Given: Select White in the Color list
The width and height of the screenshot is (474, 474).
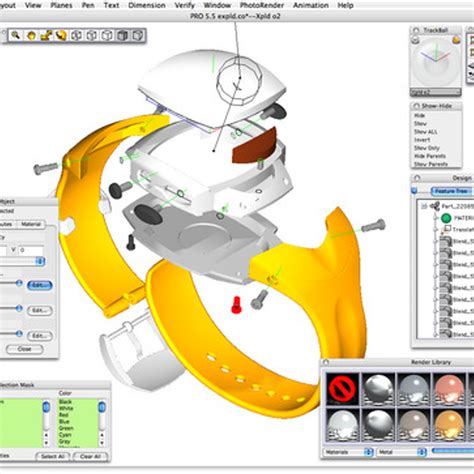Looking at the screenshot, I should [x=66, y=408].
